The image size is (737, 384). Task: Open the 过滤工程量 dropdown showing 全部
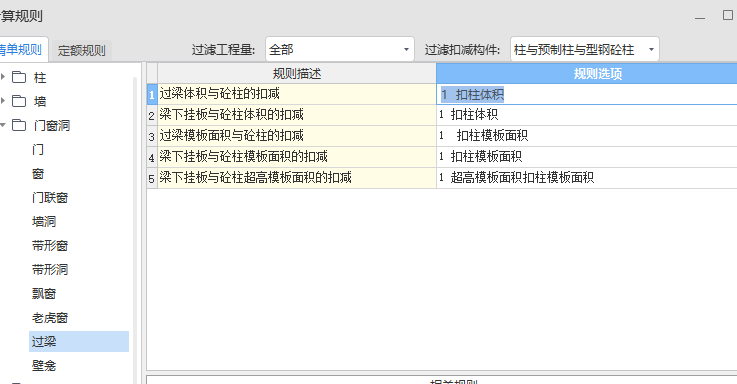(339, 49)
